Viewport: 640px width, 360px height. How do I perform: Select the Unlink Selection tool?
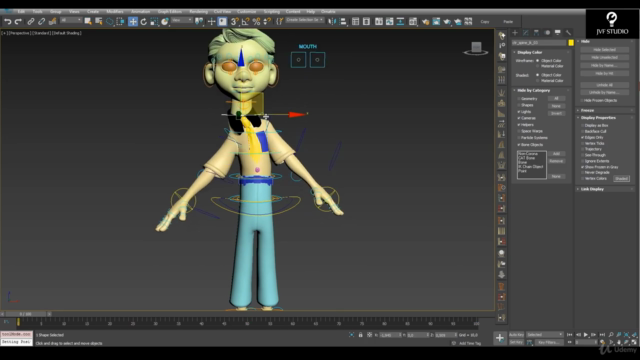coord(41,22)
